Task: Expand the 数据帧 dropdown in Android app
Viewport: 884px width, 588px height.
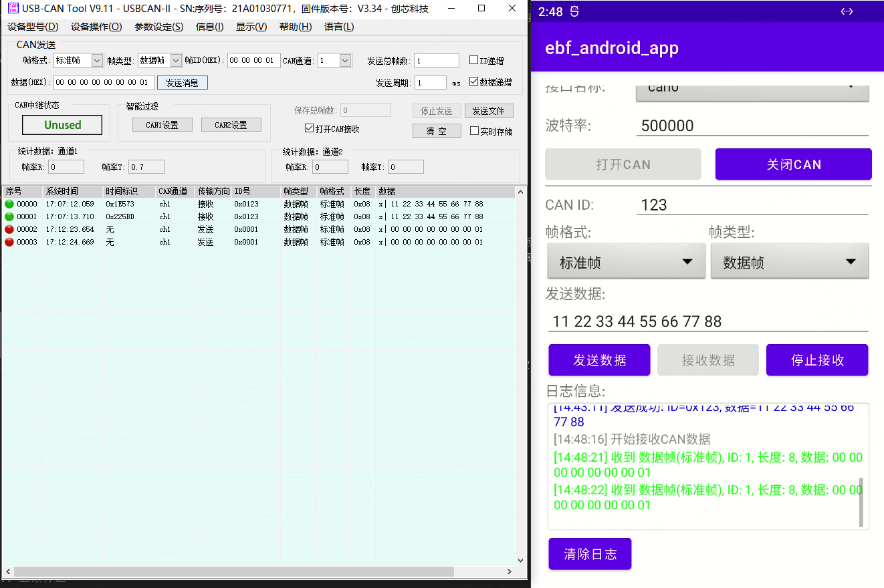Action: click(x=790, y=261)
